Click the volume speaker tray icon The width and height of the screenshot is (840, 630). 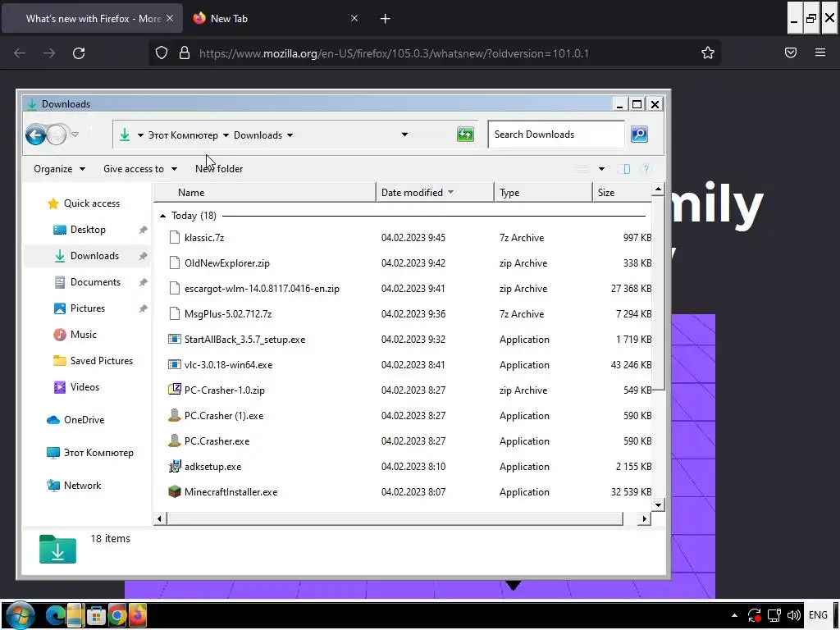pyautogui.click(x=793, y=615)
